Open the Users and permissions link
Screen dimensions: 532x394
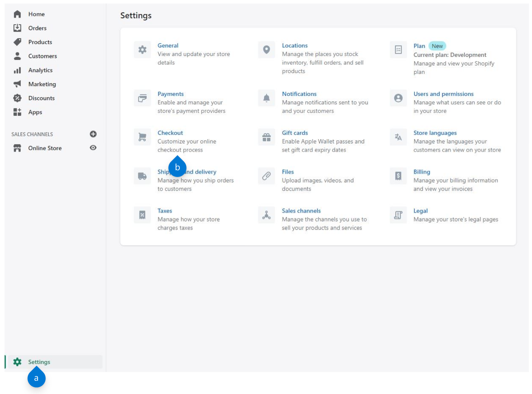(x=444, y=94)
